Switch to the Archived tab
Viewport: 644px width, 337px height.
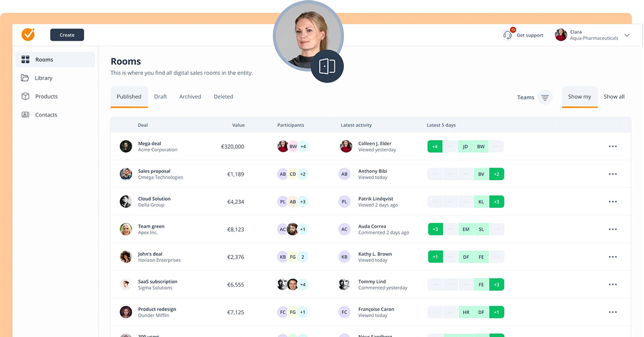[190, 97]
